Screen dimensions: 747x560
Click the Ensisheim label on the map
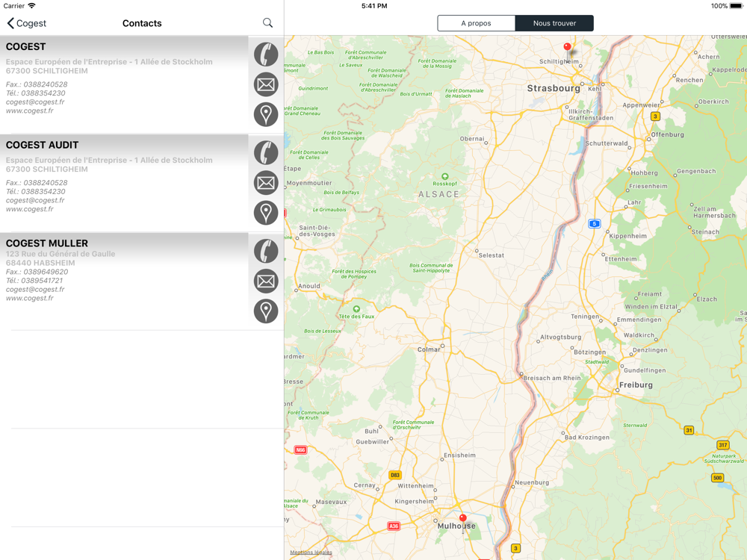click(459, 455)
